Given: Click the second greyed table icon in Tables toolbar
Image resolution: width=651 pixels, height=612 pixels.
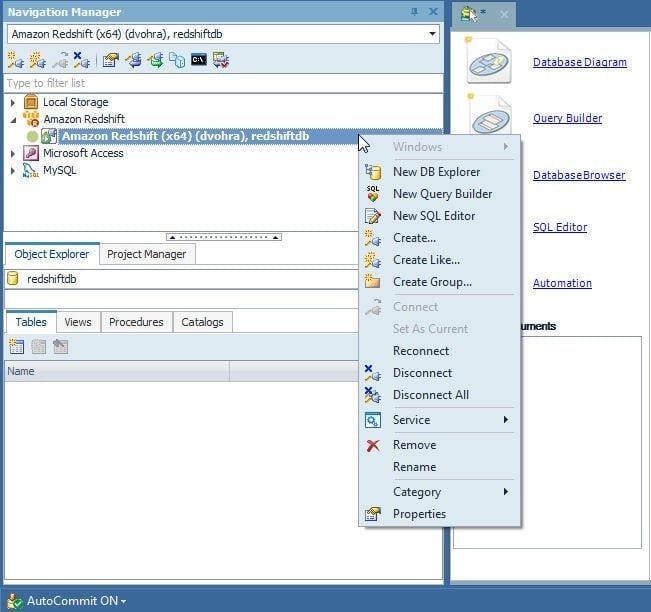Looking at the screenshot, I should 39,346.
